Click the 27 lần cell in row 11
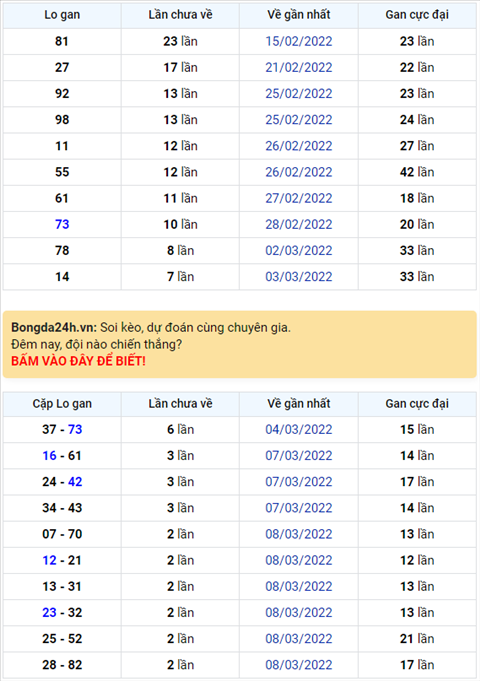The image size is (480, 681). point(417,146)
